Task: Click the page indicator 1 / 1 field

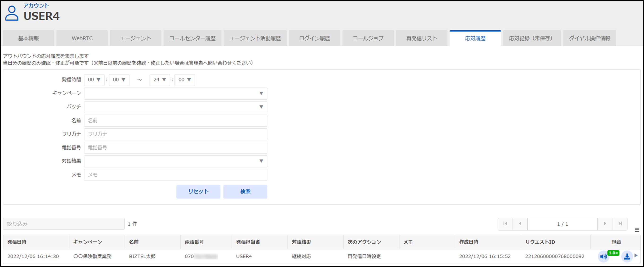Action: (562, 224)
